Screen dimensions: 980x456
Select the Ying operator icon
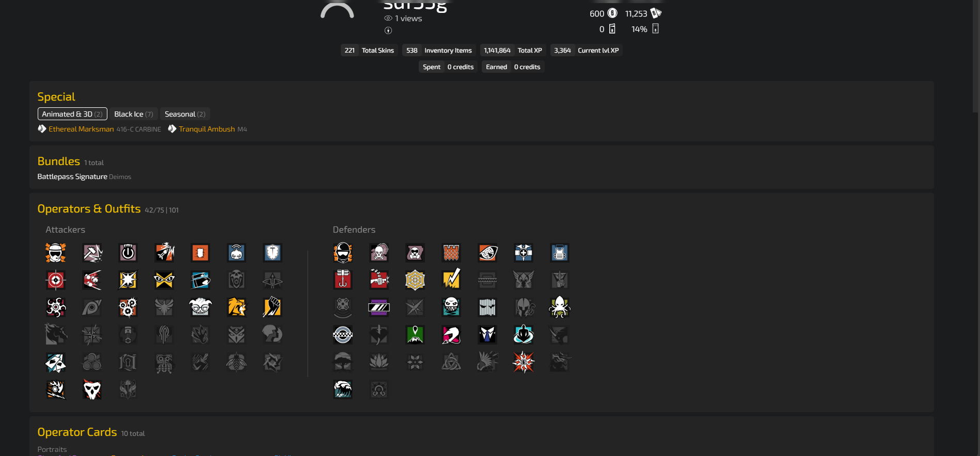[x=128, y=307]
